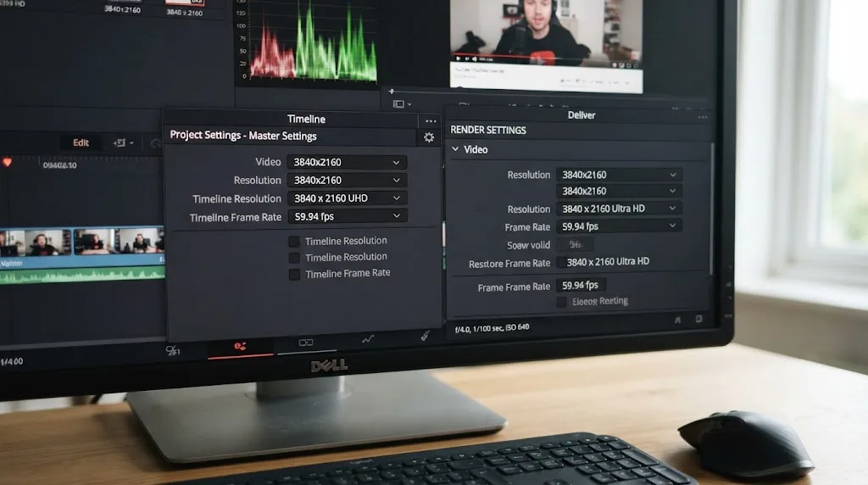Click the Frame Frame Rate 59.94 fps field
Image resolution: width=868 pixels, height=485 pixels.
click(581, 286)
